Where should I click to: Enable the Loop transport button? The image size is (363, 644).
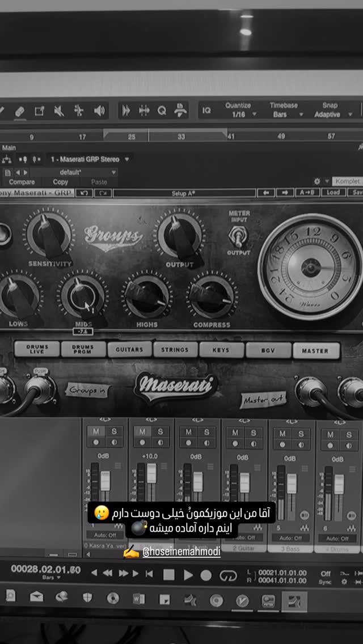pyautogui.click(x=228, y=575)
